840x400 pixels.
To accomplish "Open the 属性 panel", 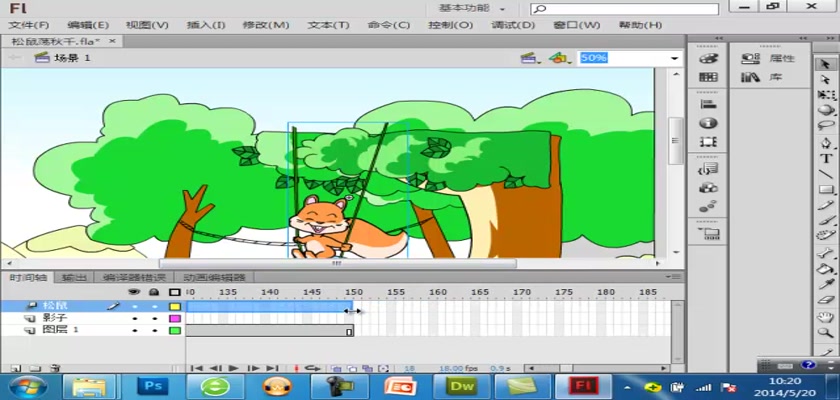I will coord(768,58).
